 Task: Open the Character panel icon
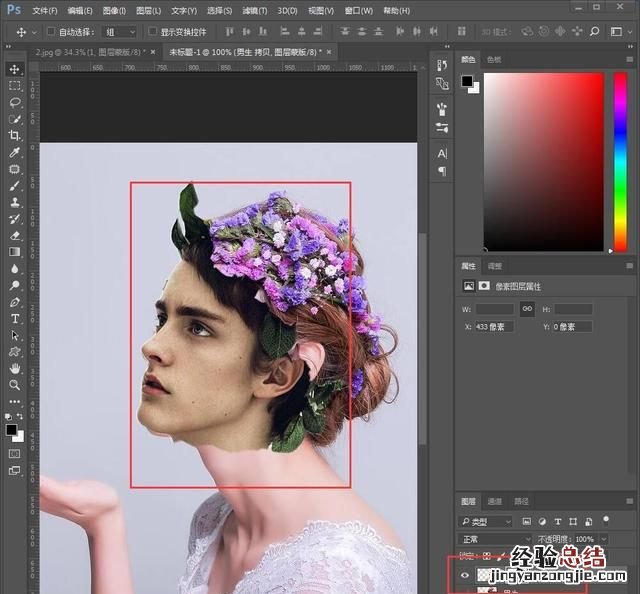pos(442,153)
